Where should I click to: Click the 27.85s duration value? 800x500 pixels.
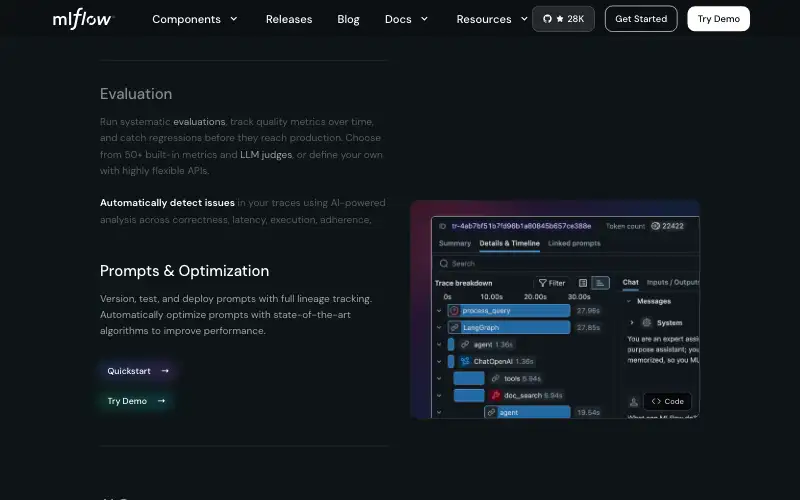point(588,327)
